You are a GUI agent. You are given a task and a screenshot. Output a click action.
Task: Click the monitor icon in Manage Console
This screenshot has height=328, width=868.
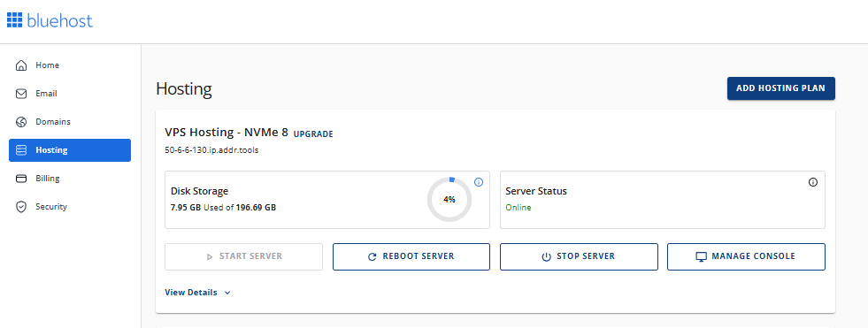702,257
